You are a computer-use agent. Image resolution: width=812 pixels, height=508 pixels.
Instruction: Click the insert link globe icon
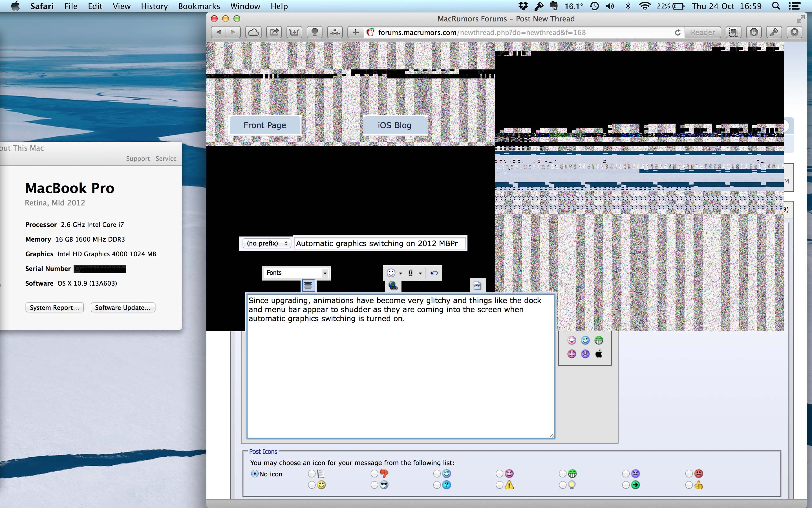(392, 286)
